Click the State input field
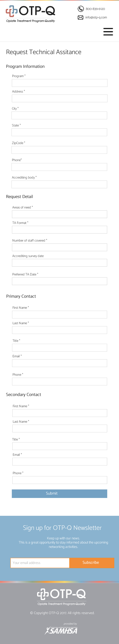Screen dimensions: 119x644 (59, 132)
